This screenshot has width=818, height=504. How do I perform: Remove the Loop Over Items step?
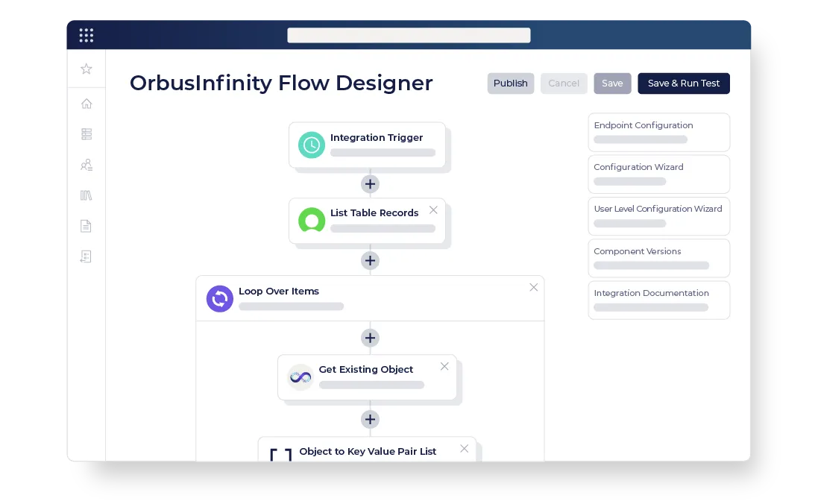pyautogui.click(x=534, y=288)
